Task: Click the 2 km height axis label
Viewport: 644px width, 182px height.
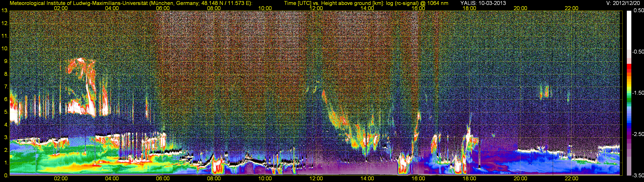Action: [x=6, y=150]
